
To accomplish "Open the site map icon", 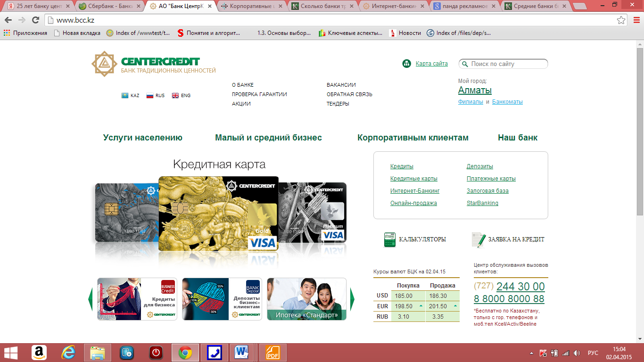I will [x=407, y=64].
